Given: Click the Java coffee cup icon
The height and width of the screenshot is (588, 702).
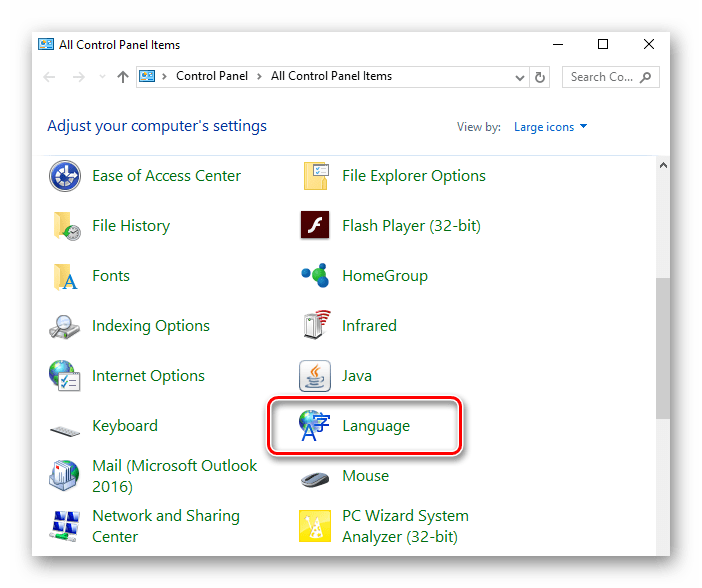Looking at the screenshot, I should [x=315, y=376].
